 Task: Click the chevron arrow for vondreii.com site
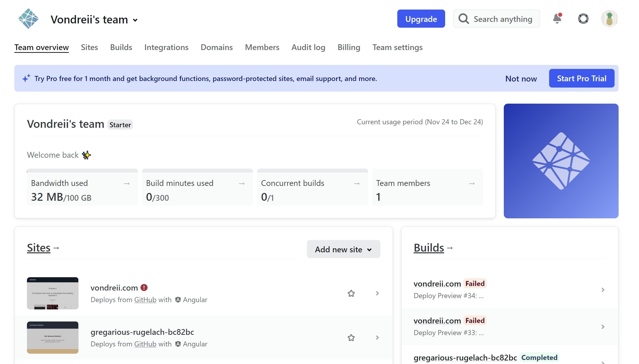pos(376,293)
